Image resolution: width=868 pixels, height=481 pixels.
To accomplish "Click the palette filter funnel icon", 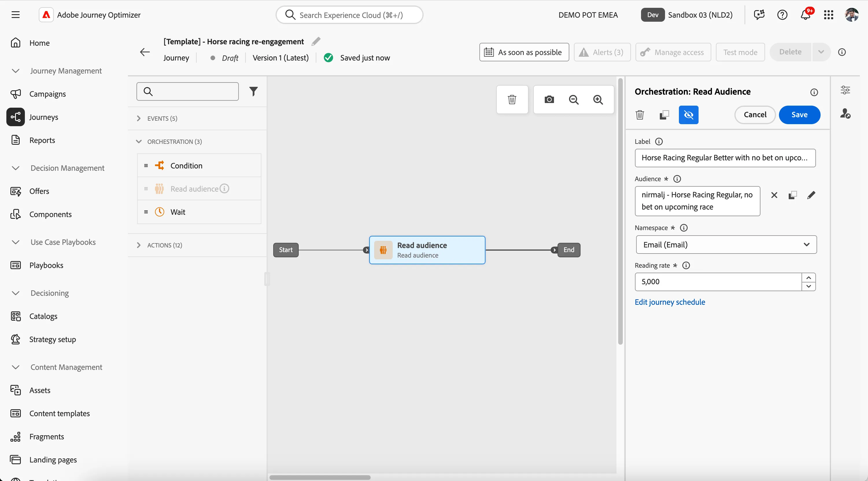I will pos(253,91).
